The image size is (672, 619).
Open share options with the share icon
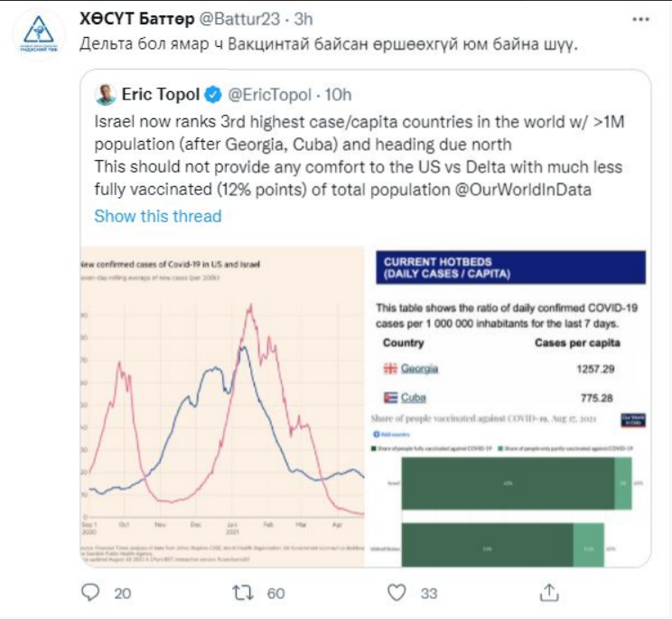pos(549,592)
